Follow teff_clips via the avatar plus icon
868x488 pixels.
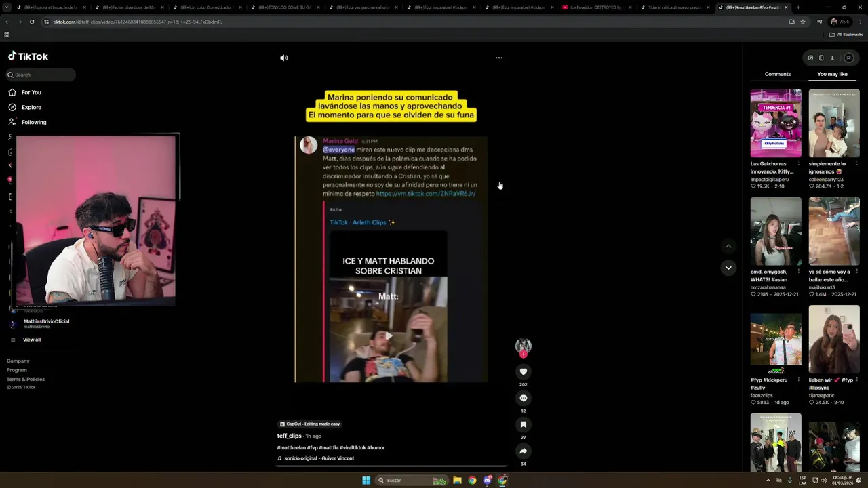pos(523,354)
